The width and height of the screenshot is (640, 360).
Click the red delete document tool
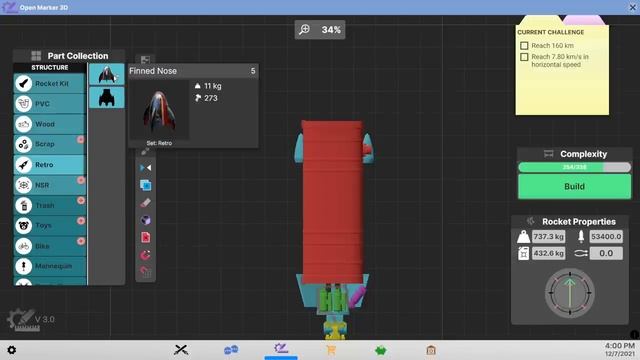(x=146, y=237)
